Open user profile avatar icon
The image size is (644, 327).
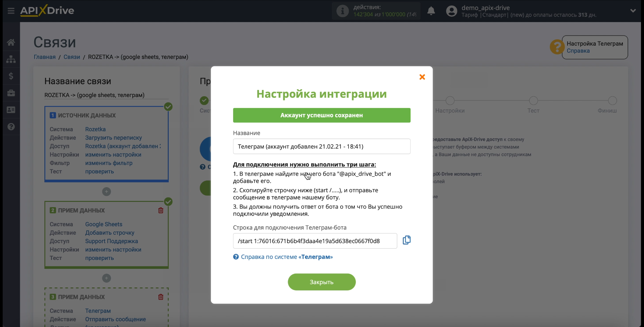[x=451, y=11]
